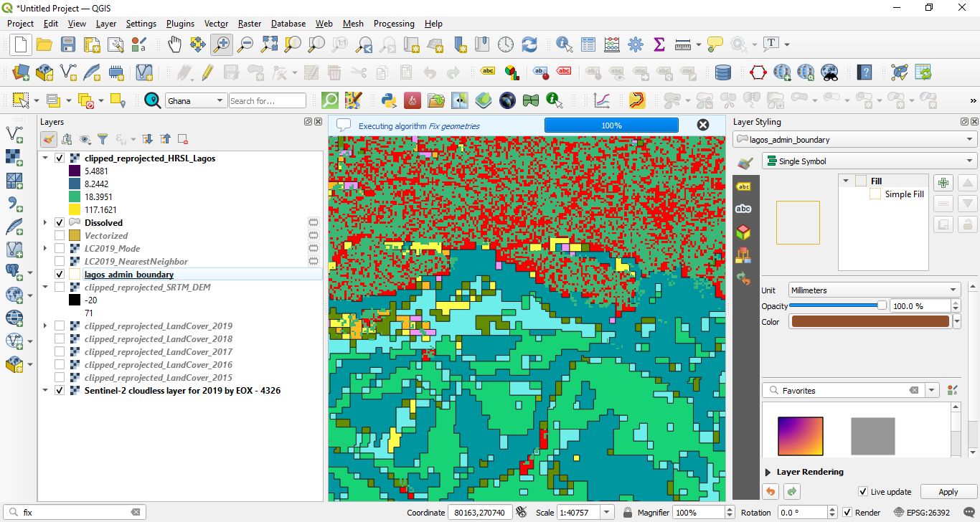Open Data Source Manager icon
Image resolution: width=980 pixels, height=522 pixels.
click(x=20, y=72)
